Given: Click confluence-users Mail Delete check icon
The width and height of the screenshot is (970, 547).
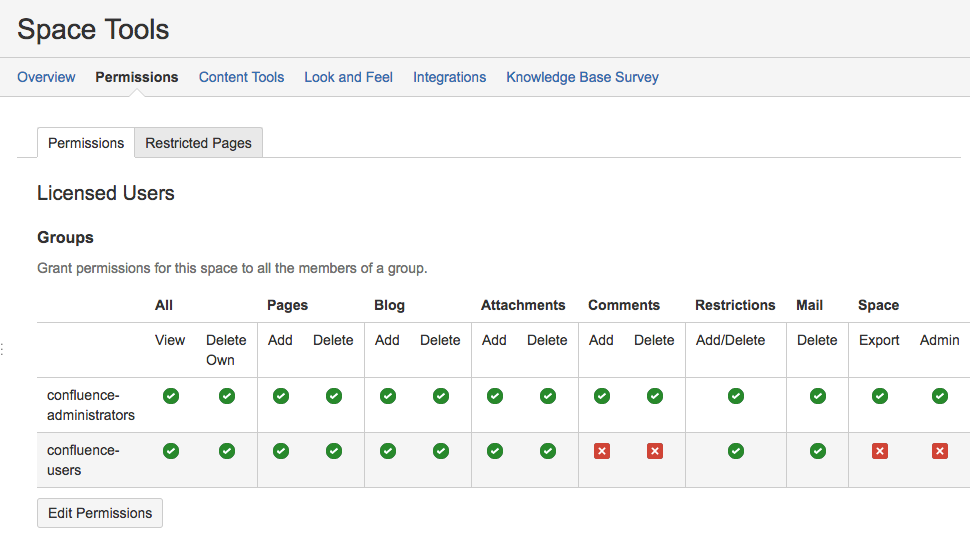Looking at the screenshot, I should [x=818, y=451].
